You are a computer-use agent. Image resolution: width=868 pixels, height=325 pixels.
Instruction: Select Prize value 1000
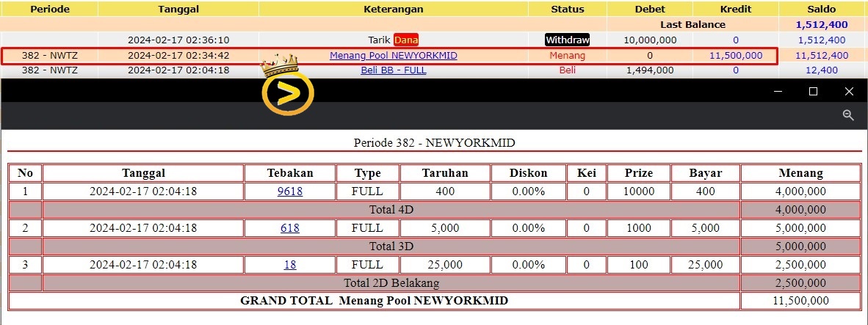(x=638, y=228)
